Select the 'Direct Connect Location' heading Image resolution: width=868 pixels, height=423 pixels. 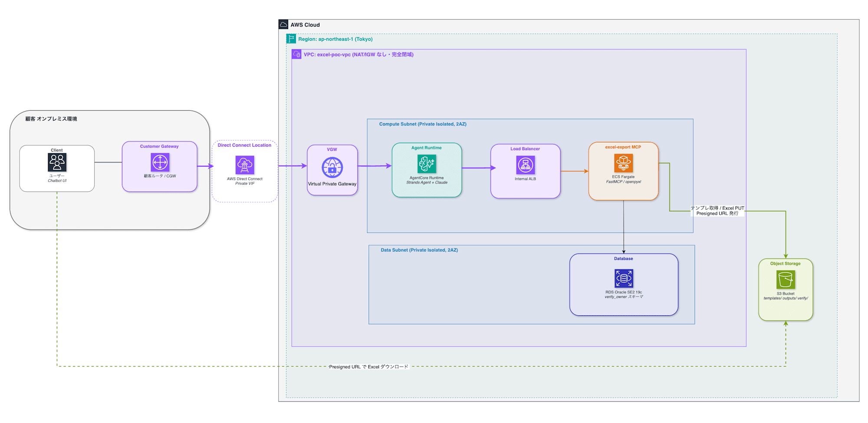point(244,145)
